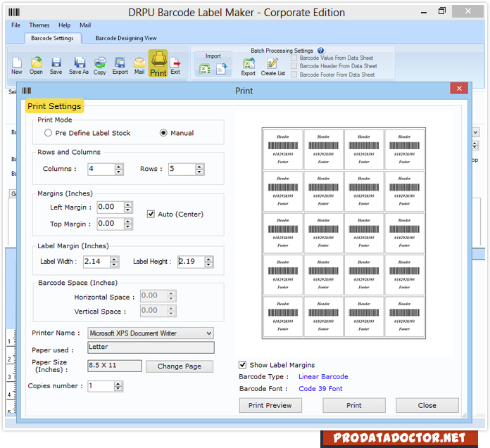
Task: Toggle Auto (Center) margins checkbox
Action: click(x=151, y=215)
